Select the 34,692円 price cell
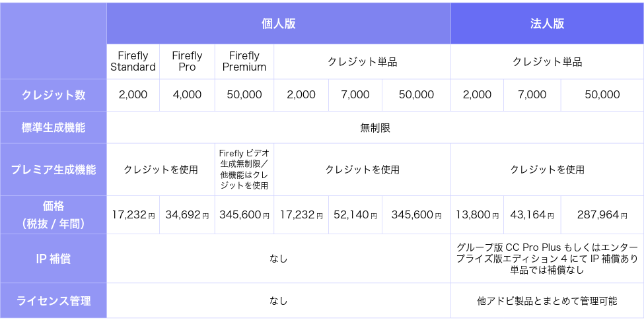Viewport: 644px width, 322px height. pos(187,214)
